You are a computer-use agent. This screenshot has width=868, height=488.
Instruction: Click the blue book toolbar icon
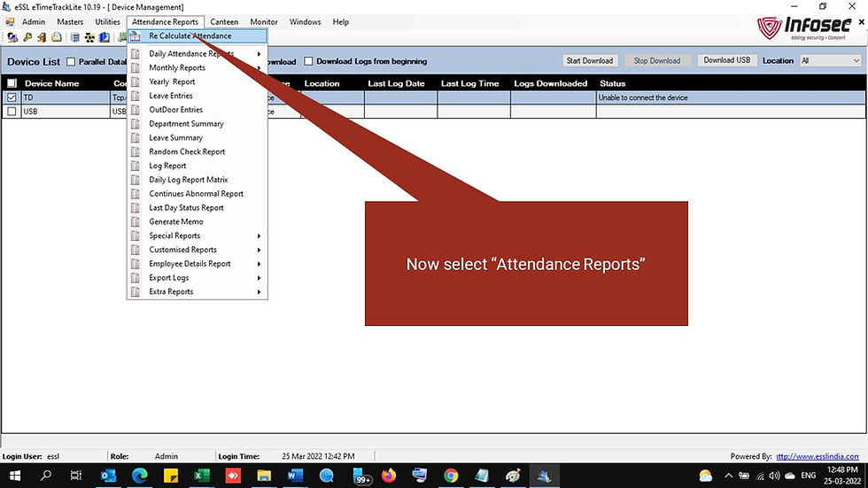click(105, 37)
